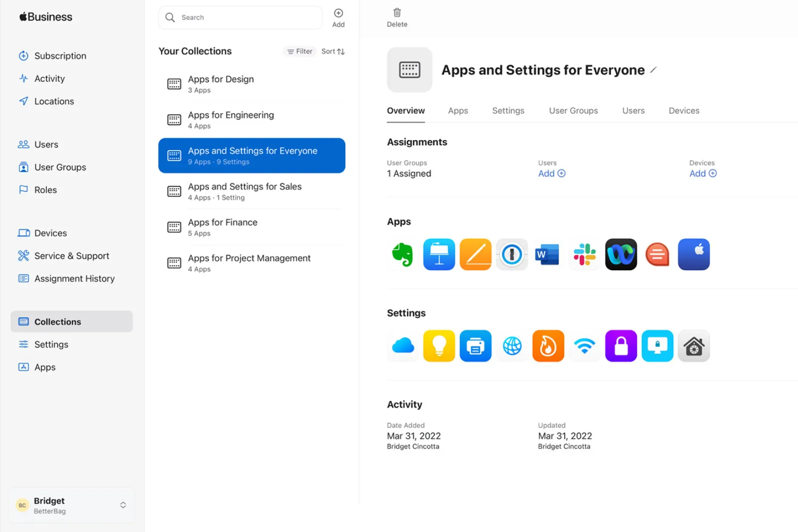
Task: View the 1 Assigned user groups
Action: click(x=409, y=174)
